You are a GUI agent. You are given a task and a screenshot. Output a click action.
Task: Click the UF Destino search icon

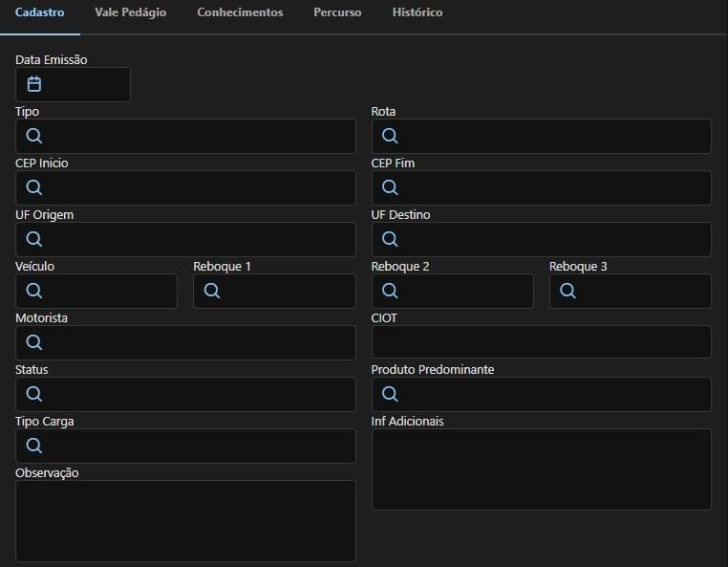[x=390, y=239]
